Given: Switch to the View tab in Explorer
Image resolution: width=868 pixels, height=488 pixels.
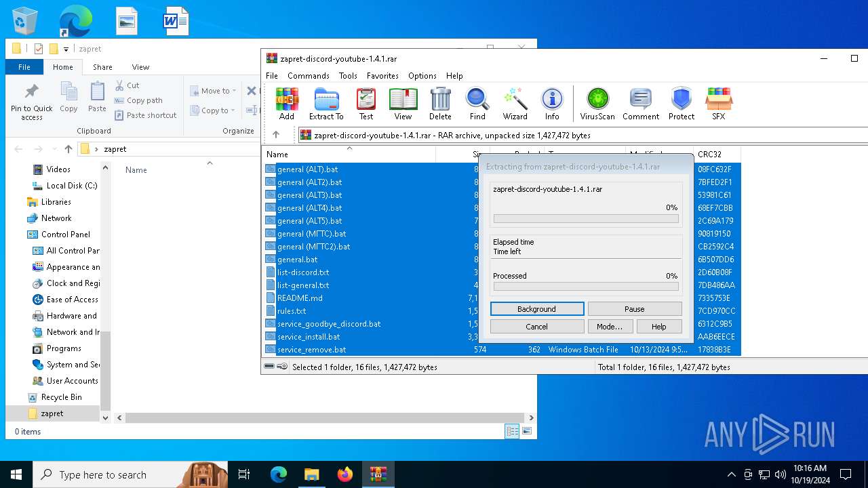Looking at the screenshot, I should click(x=140, y=67).
